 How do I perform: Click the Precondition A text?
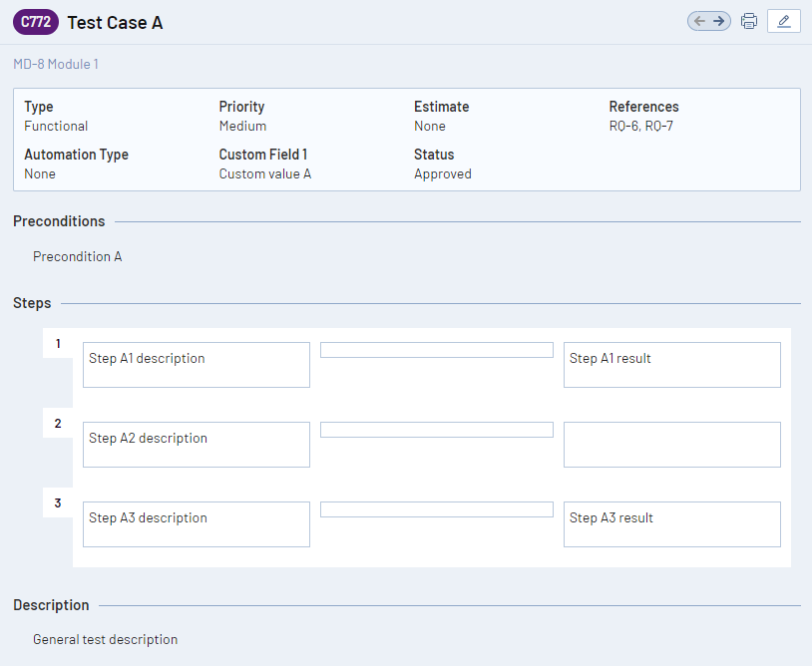(77, 256)
